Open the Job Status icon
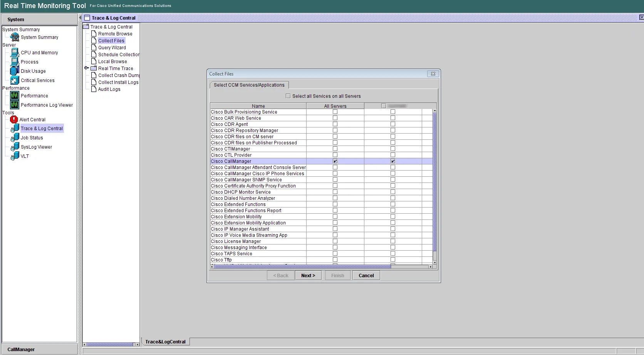The height and width of the screenshot is (355, 644). pos(15,137)
